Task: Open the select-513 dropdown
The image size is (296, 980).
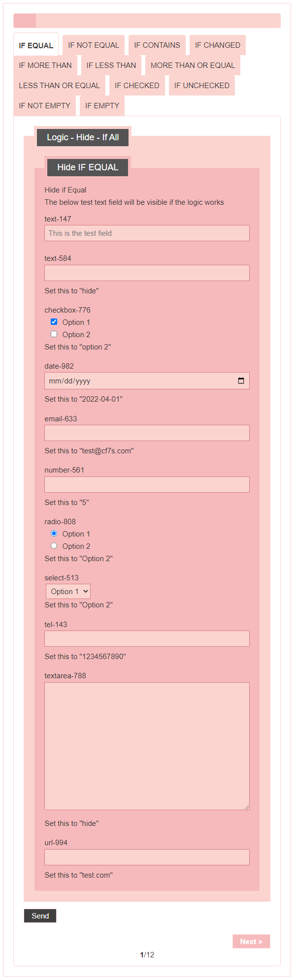Action: click(x=68, y=591)
